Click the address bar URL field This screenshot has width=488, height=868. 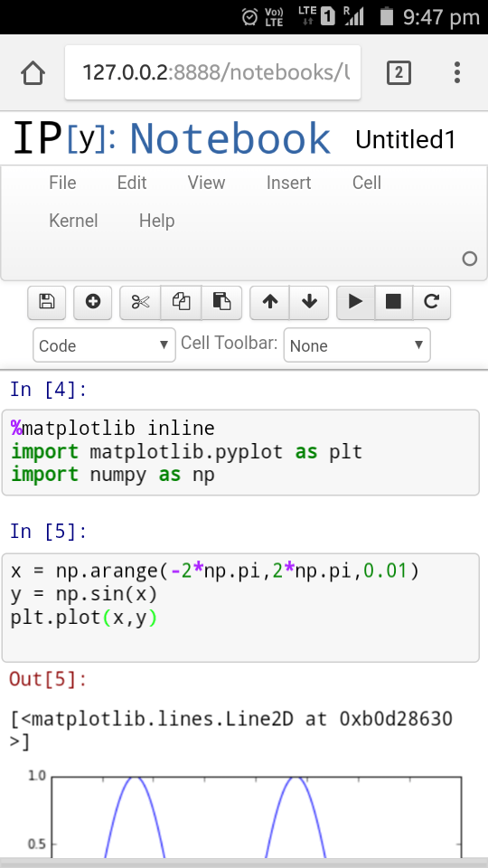[x=213, y=72]
